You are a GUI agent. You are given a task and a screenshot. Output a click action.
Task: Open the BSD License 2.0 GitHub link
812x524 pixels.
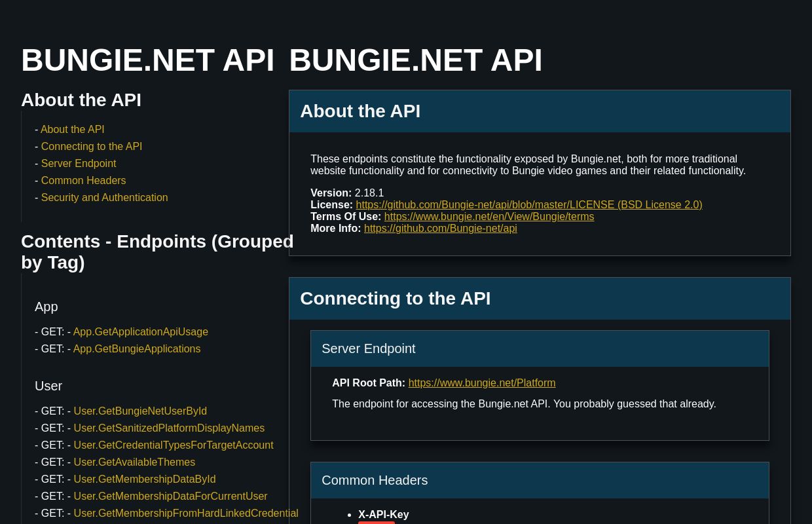(529, 205)
